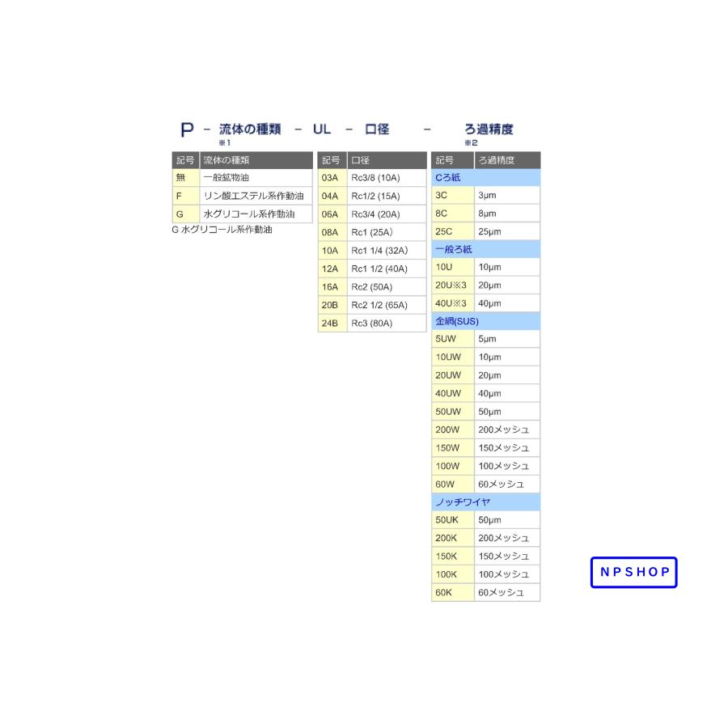The width and height of the screenshot is (728, 728).
Task: Click the NPSHOP logo button
Action: point(633,572)
